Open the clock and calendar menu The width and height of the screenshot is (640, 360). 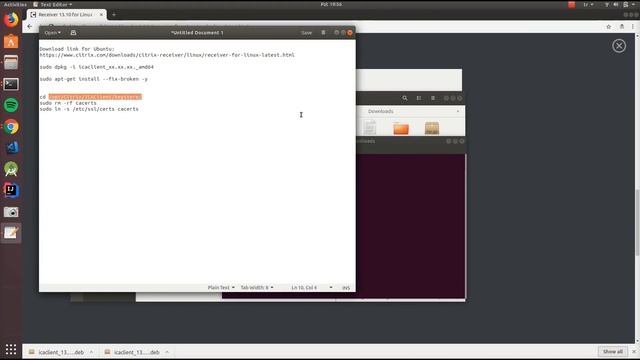pyautogui.click(x=331, y=4)
